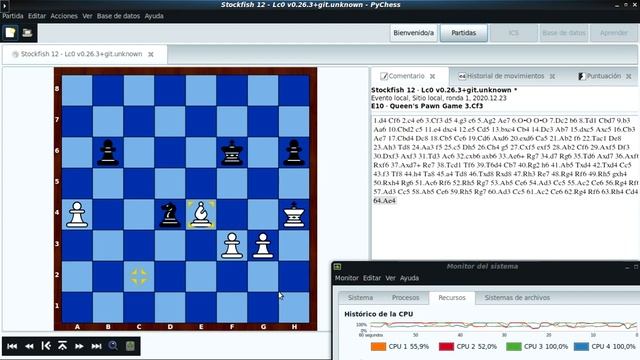Close the Comentario panel tab
The width and height of the screenshot is (640, 360).
433,76
